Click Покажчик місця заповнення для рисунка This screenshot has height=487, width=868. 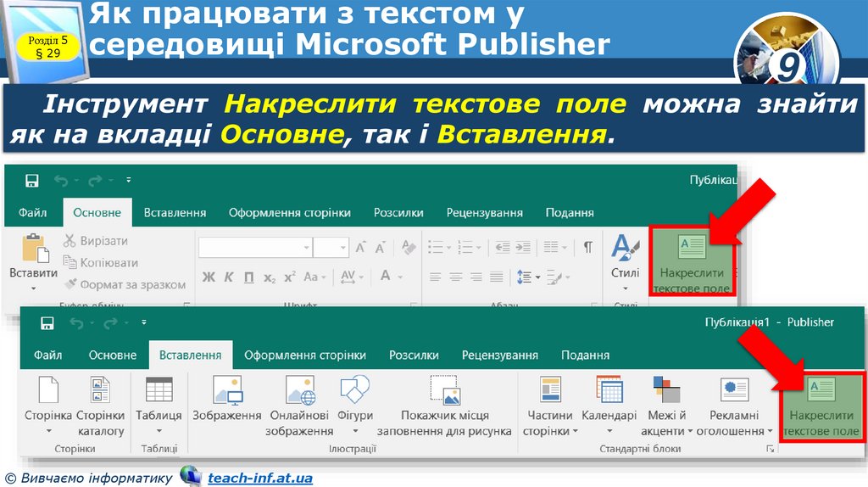coord(444,406)
